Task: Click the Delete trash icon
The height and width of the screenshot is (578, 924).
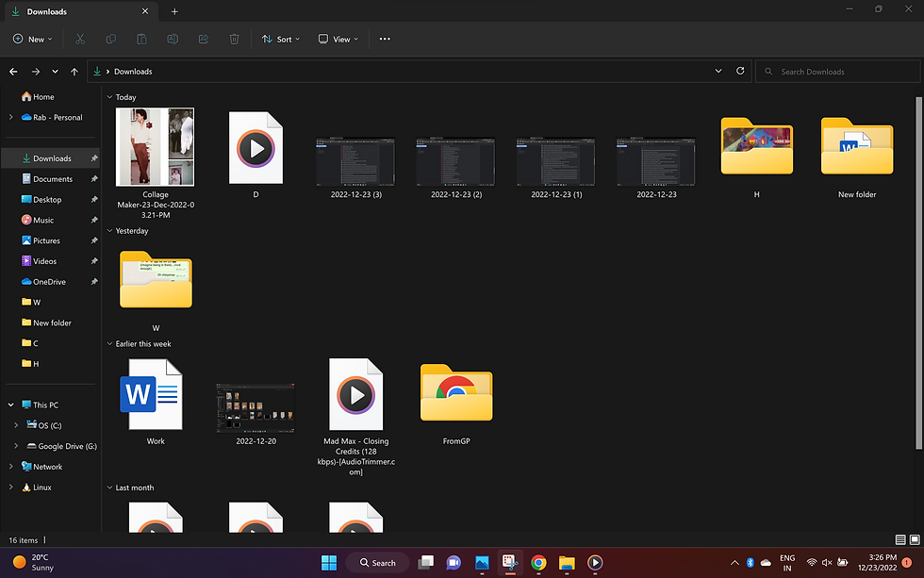Action: tap(234, 39)
